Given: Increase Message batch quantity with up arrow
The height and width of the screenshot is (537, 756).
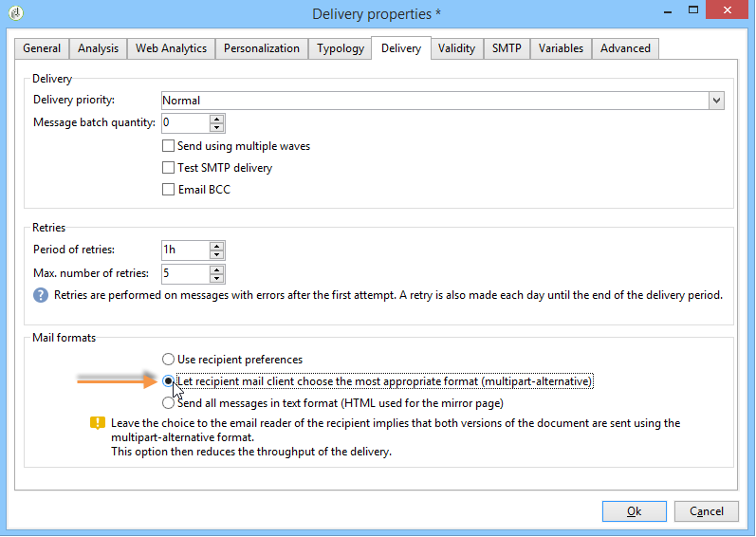Looking at the screenshot, I should point(217,119).
